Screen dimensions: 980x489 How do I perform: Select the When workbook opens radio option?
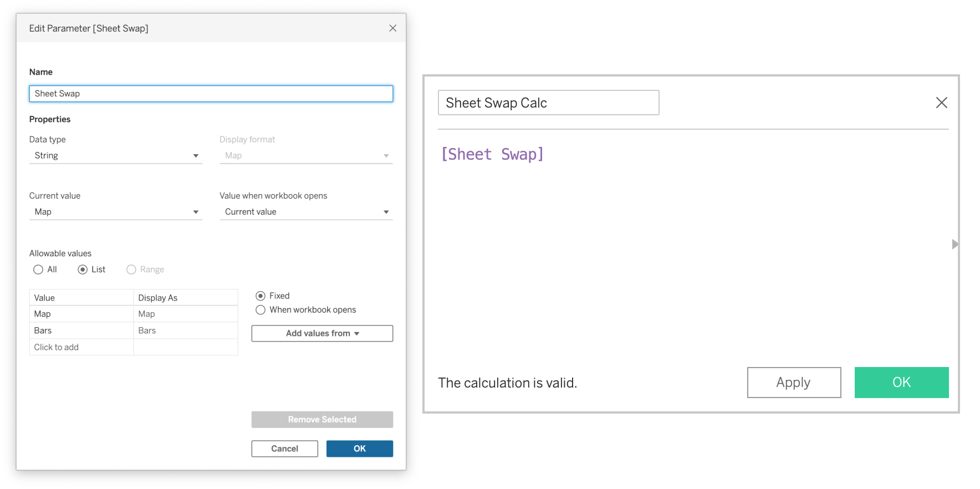[261, 310]
